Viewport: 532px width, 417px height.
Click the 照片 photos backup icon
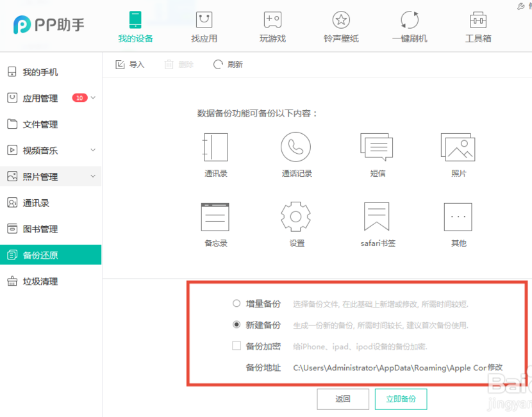(x=458, y=147)
